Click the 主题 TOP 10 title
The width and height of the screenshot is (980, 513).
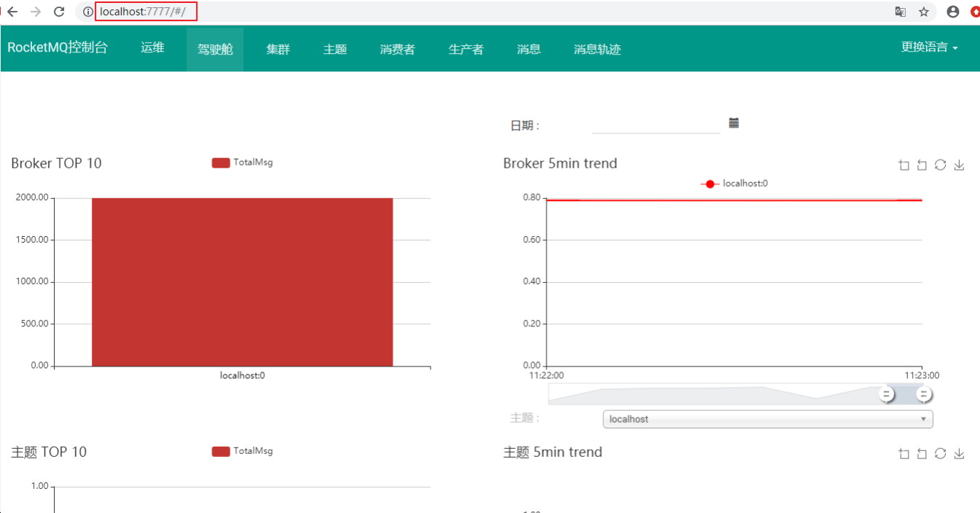pos(49,452)
